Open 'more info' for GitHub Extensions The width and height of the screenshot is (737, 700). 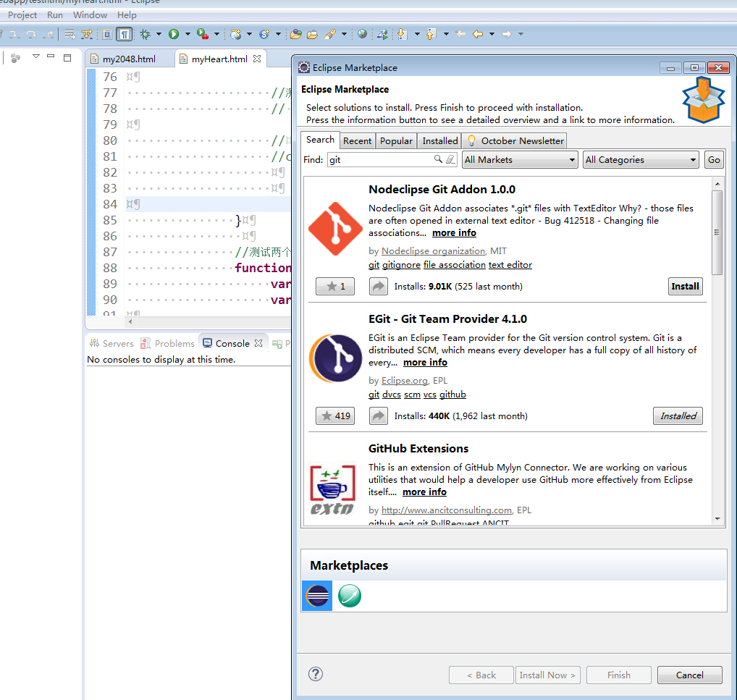point(424,492)
